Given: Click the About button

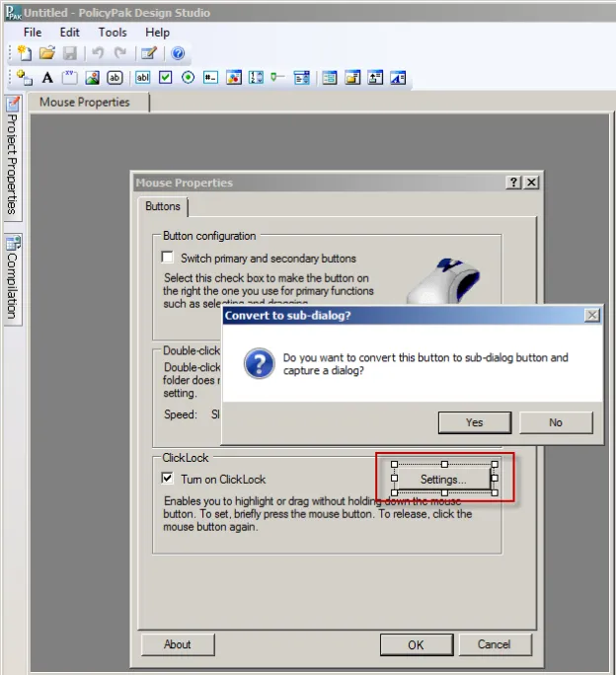Looking at the screenshot, I should coord(178,644).
